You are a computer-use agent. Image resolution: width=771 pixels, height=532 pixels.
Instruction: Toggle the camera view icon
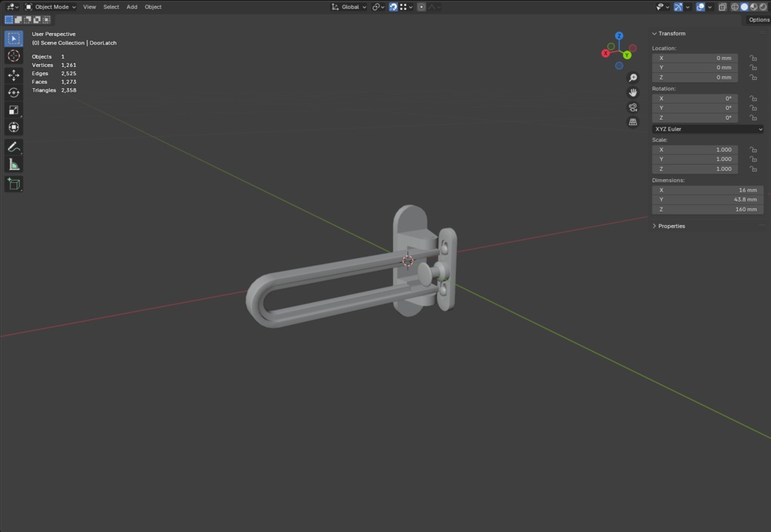[632, 107]
